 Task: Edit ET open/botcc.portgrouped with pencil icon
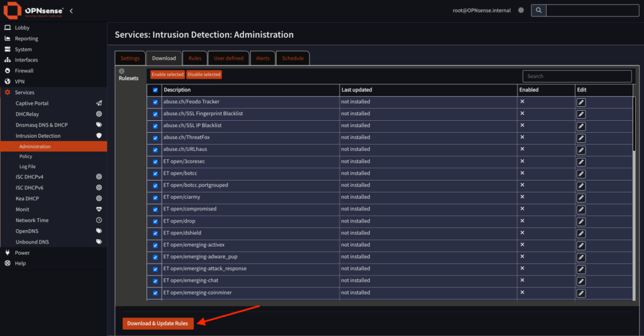tap(580, 186)
